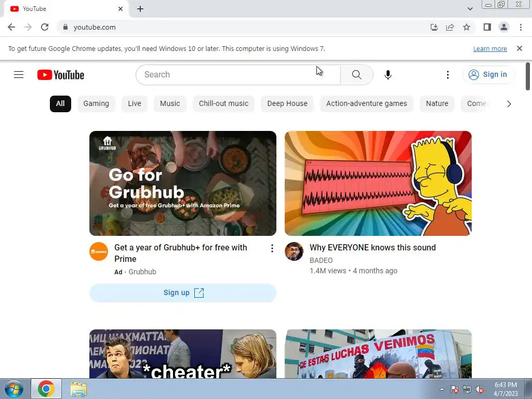The width and height of the screenshot is (532, 399).
Task: Open YouTube settings three-dot menu near Sign in
Action: coord(447,75)
